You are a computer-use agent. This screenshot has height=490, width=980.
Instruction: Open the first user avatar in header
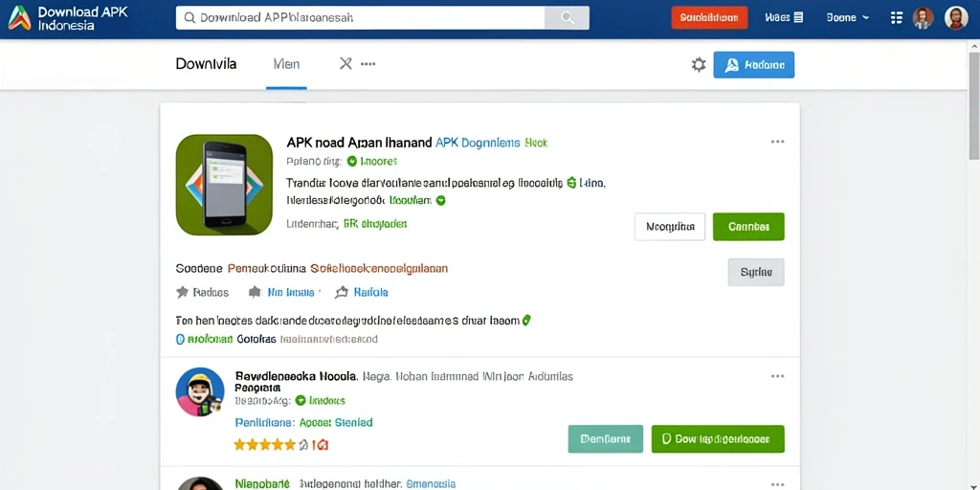click(924, 18)
